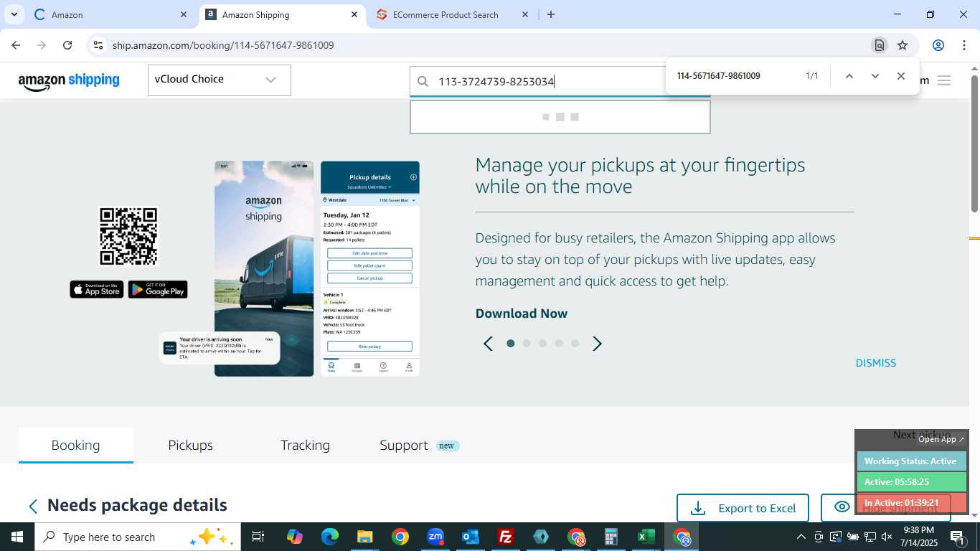This screenshot has width=980, height=551.
Task: Go to previous find-in-page match
Action: pos(849,76)
